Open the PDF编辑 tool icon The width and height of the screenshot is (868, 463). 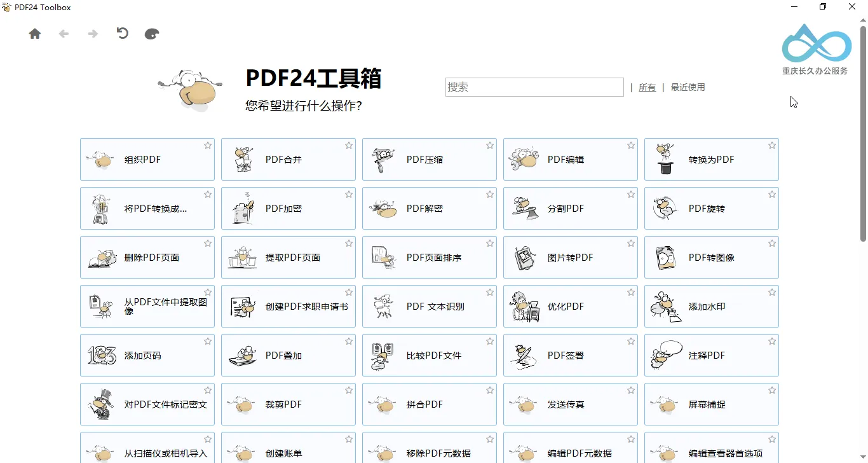pyautogui.click(x=524, y=160)
